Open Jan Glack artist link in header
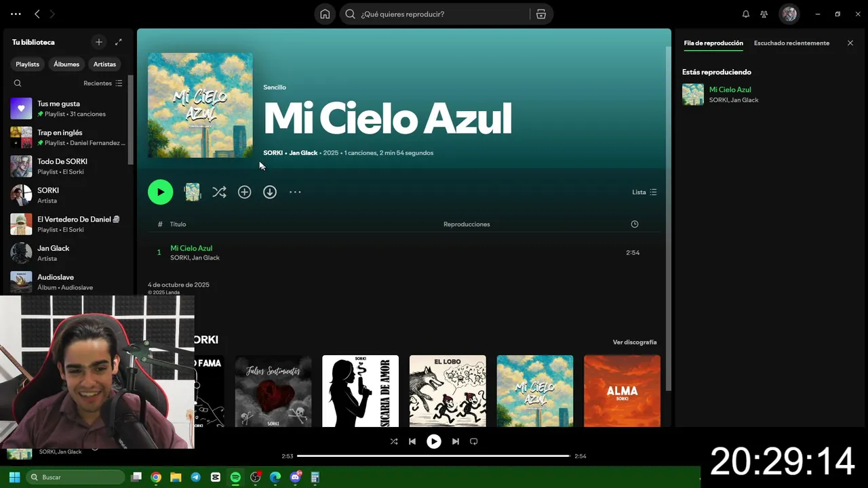Image resolution: width=868 pixels, height=488 pixels. pyautogui.click(x=303, y=153)
